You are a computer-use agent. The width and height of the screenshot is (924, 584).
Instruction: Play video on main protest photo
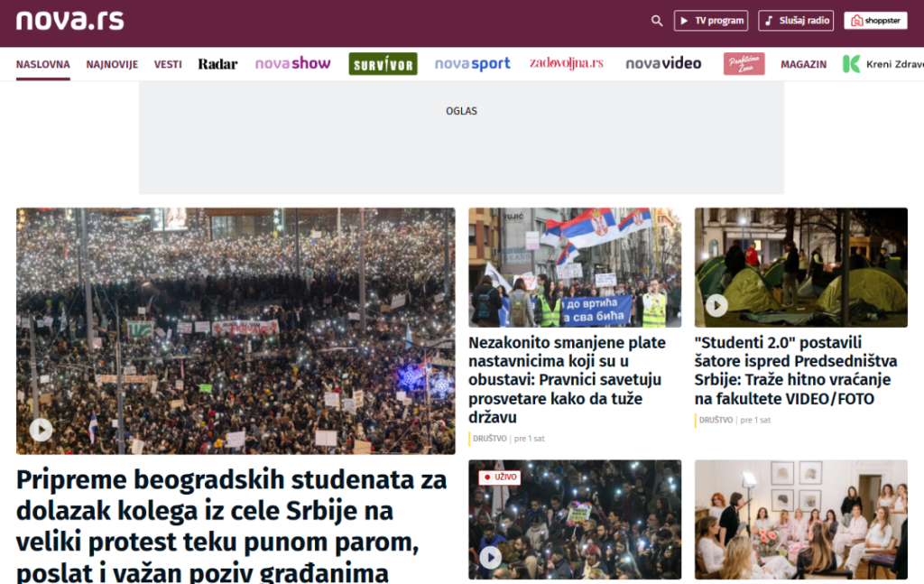[x=41, y=430]
